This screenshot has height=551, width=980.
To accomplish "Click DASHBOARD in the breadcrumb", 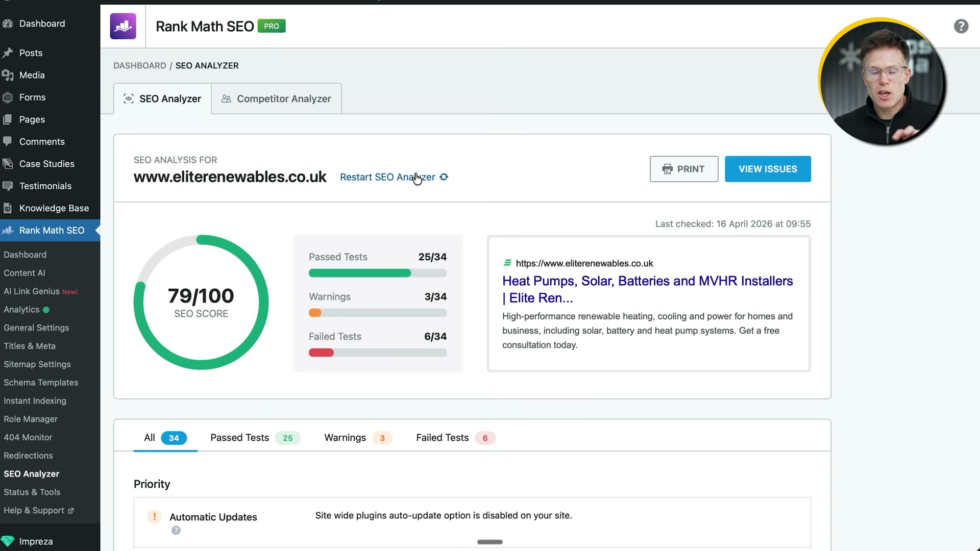I will point(139,65).
